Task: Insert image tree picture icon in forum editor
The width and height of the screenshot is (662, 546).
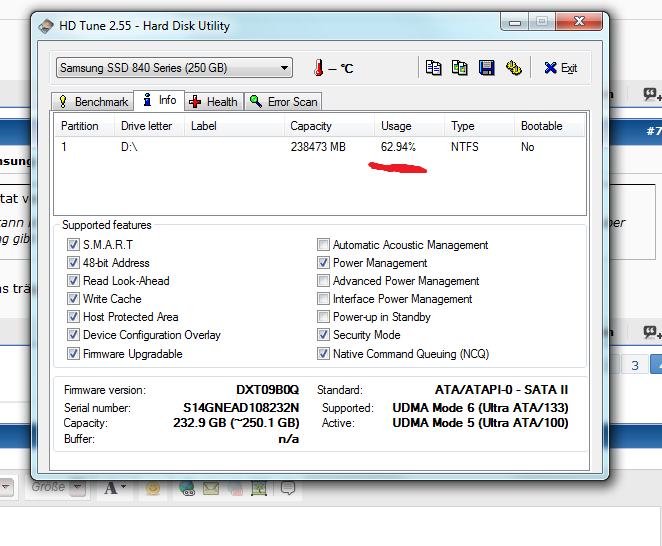Action: 259,488
